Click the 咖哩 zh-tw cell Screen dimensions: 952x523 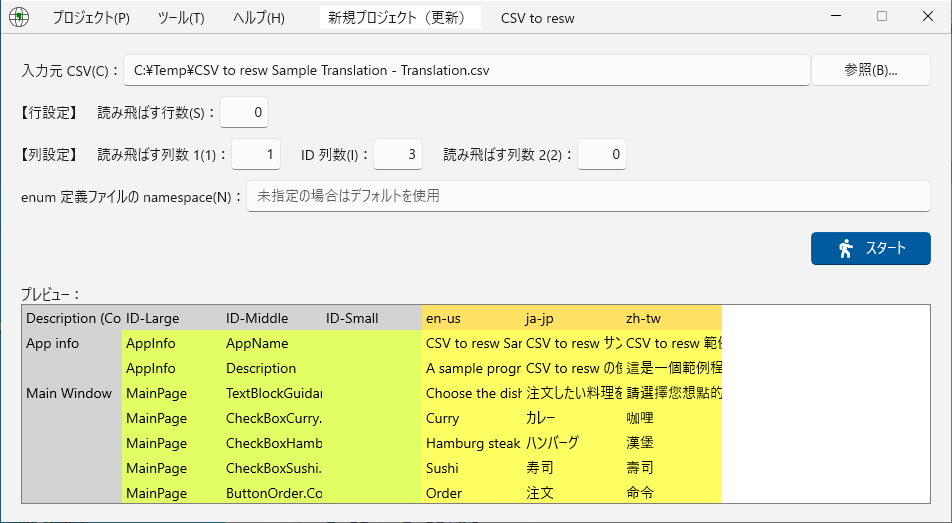[x=672, y=418]
